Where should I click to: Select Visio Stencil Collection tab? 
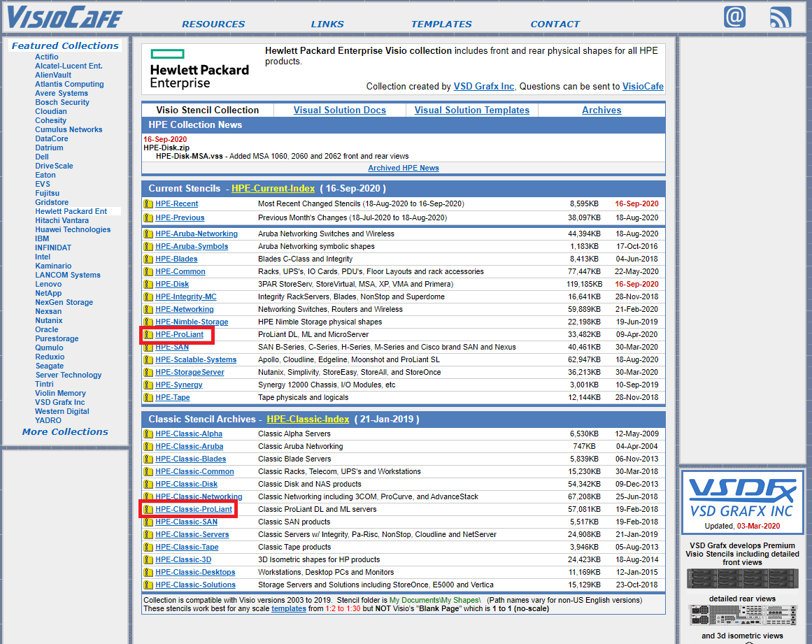pos(208,110)
